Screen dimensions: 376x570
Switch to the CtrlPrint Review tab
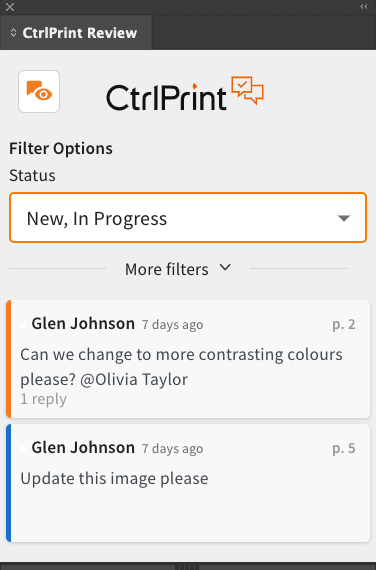click(76, 33)
